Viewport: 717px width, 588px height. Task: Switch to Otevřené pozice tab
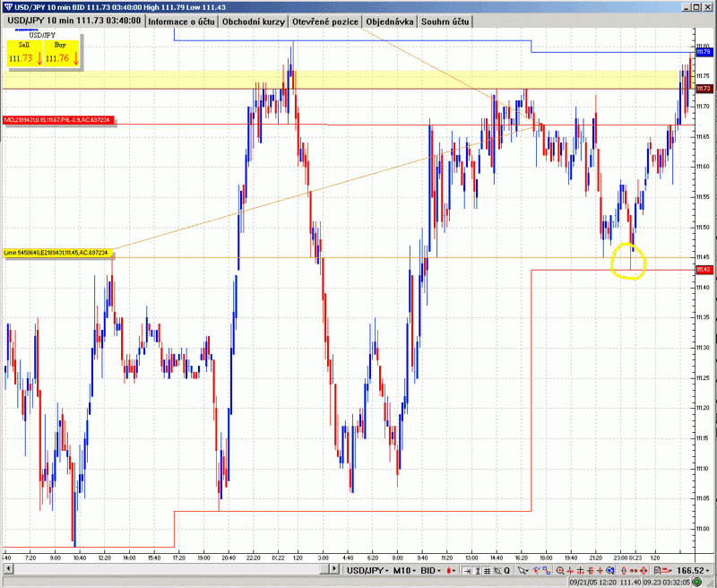tap(325, 22)
